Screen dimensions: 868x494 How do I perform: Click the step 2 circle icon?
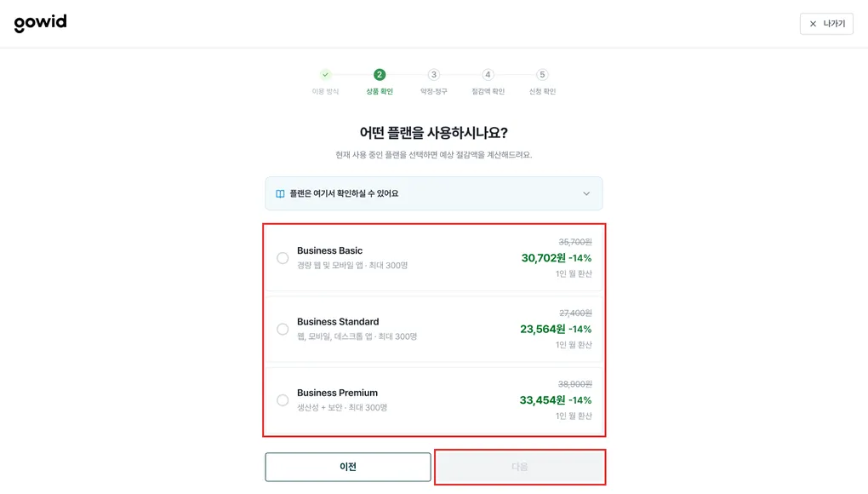tap(380, 74)
